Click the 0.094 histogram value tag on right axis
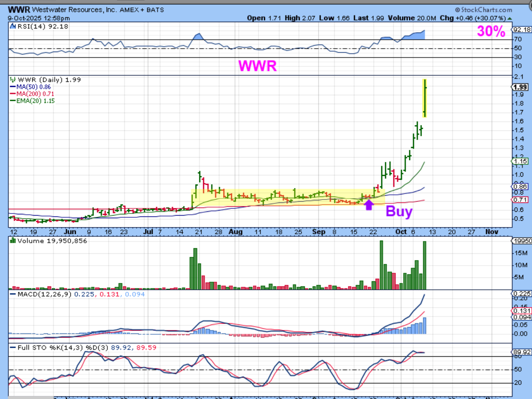The width and height of the screenshot is (532, 399). [x=521, y=317]
